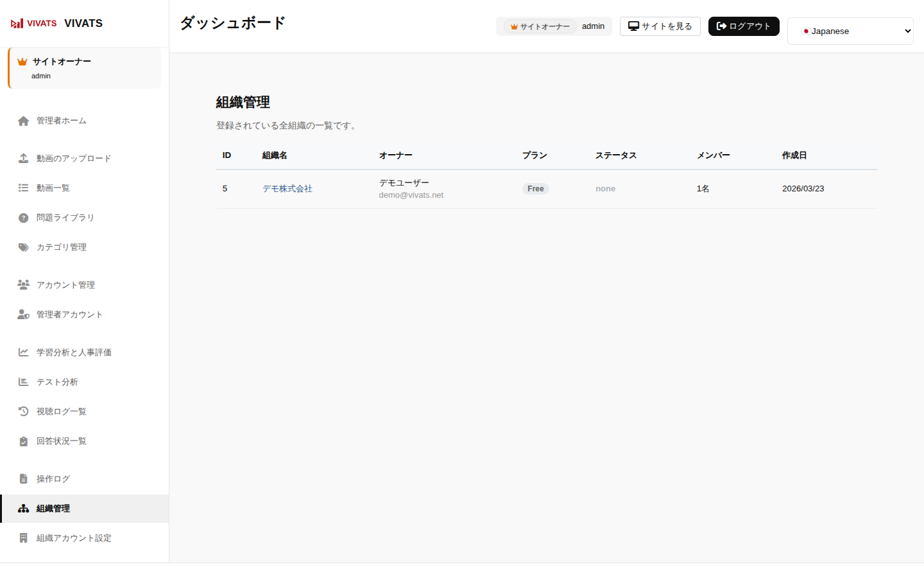The height and width of the screenshot is (578, 924).
Task: Open the Japanese language dropdown
Action: (x=850, y=31)
